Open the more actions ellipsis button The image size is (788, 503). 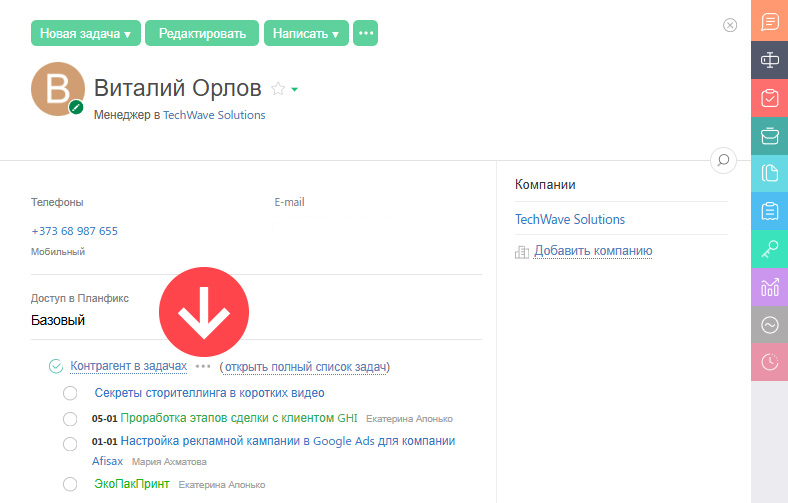[x=365, y=33]
